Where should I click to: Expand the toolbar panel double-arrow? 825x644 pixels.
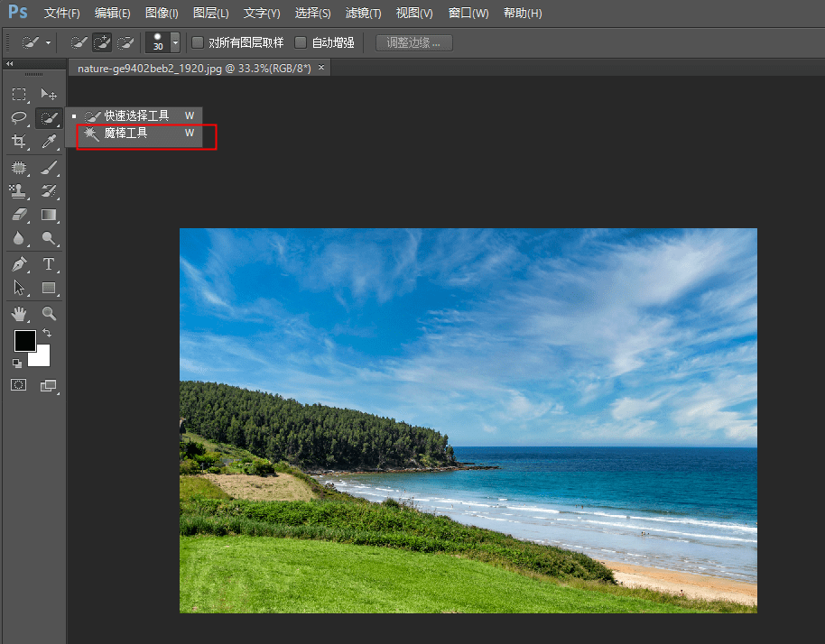click(x=9, y=64)
